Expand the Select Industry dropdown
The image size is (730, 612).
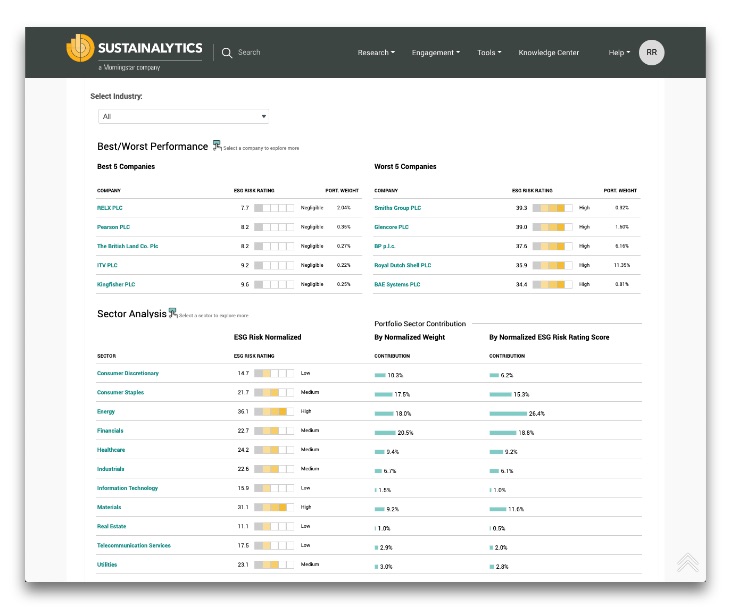pyautogui.click(x=183, y=116)
